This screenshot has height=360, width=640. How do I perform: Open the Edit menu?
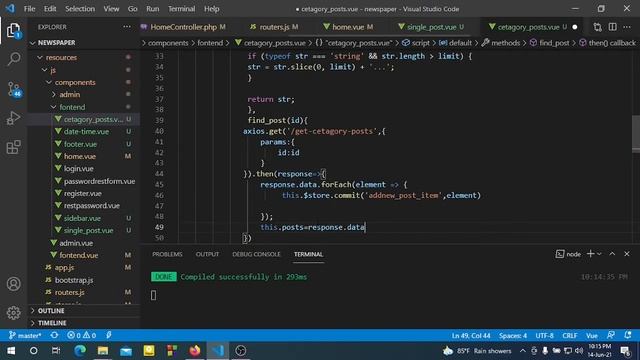50,9
